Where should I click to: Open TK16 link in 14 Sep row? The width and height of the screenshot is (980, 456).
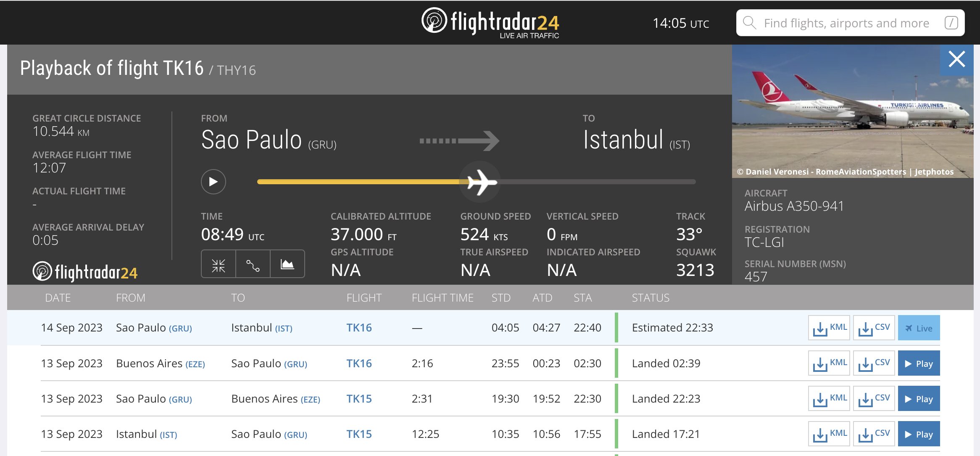[x=359, y=328]
